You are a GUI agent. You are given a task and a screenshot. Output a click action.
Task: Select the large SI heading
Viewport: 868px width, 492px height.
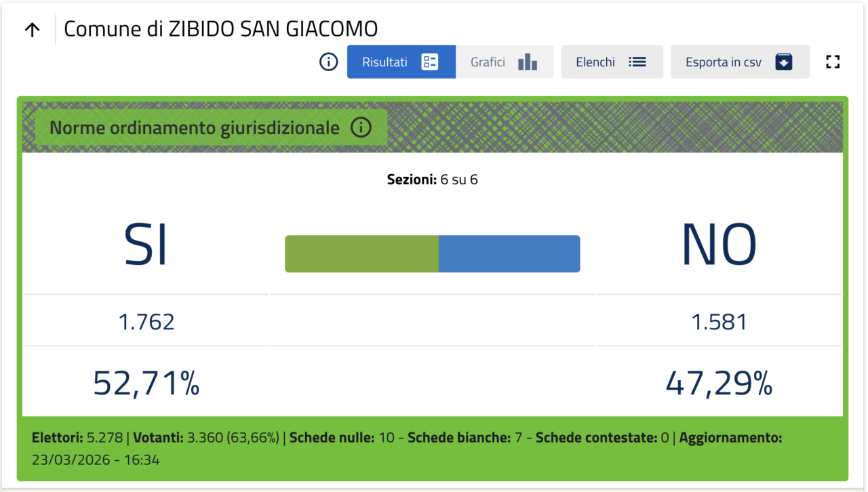pyautogui.click(x=146, y=245)
